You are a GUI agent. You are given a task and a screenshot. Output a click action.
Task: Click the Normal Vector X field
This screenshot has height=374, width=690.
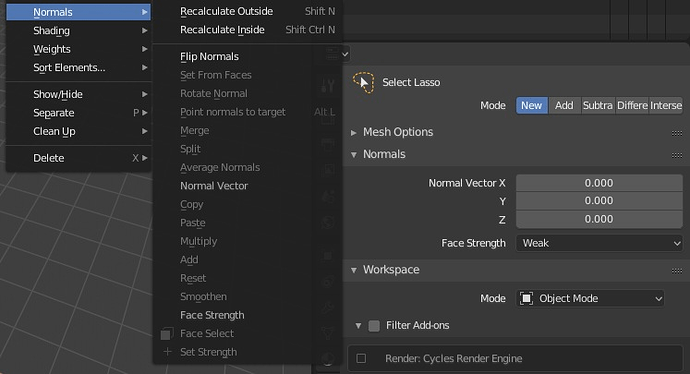pos(599,183)
